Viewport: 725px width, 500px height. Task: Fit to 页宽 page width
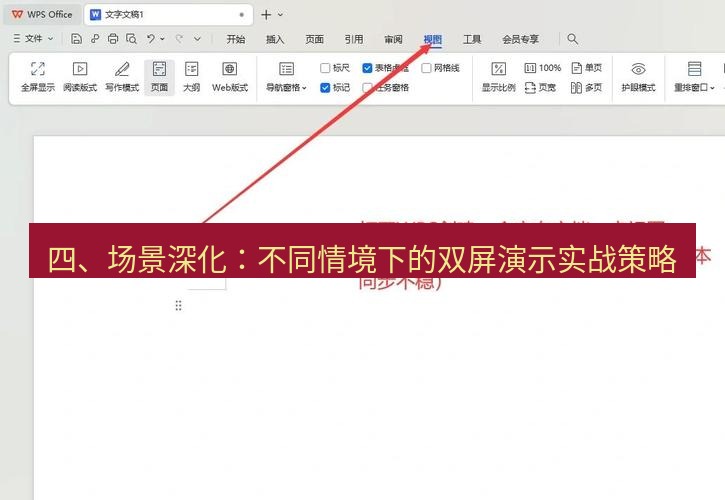click(541, 87)
